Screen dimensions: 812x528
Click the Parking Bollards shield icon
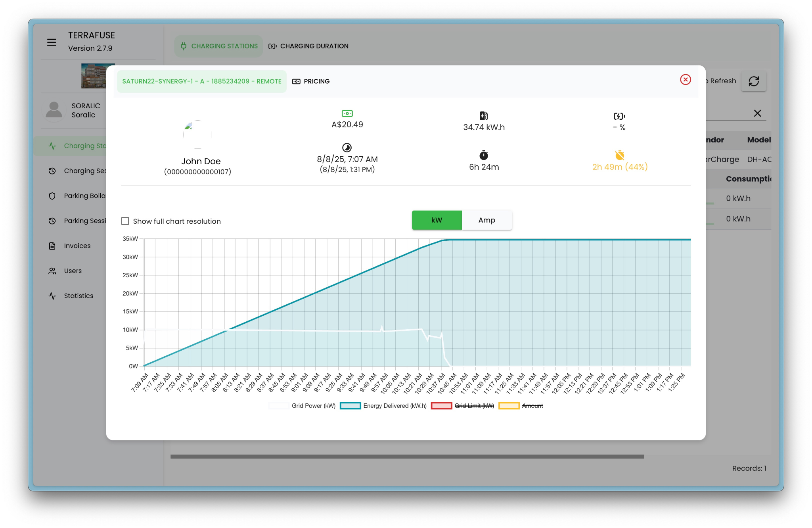click(x=52, y=196)
